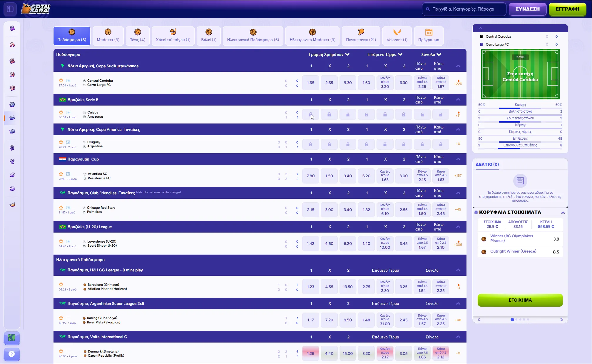The image size is (592, 364).
Task: Click the Spinbara logo
Action: (x=36, y=9)
